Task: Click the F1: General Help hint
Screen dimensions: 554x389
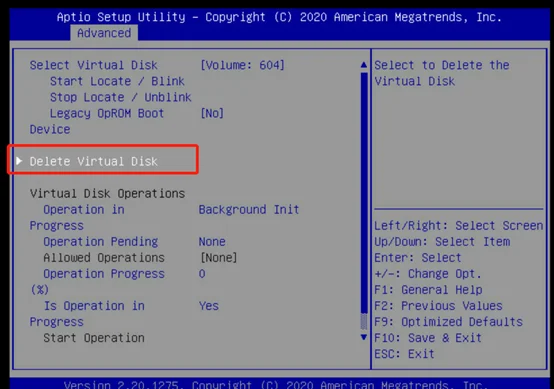Action: coord(428,290)
